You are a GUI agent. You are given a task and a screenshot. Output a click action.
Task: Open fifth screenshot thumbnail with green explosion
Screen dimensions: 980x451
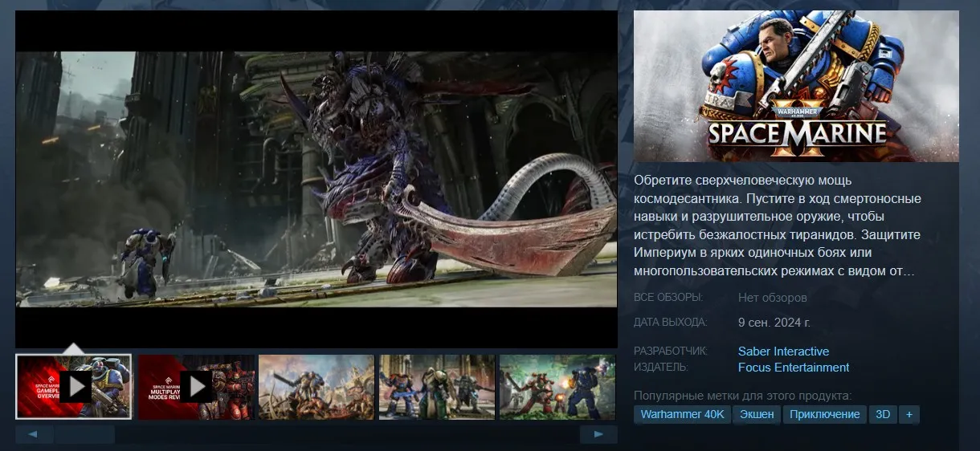pyautogui.click(x=557, y=387)
